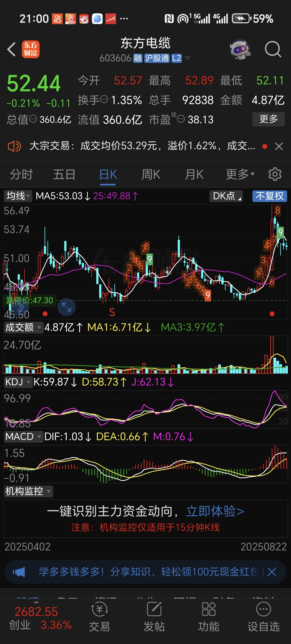Expand stock info triangle beside L2

(187, 58)
